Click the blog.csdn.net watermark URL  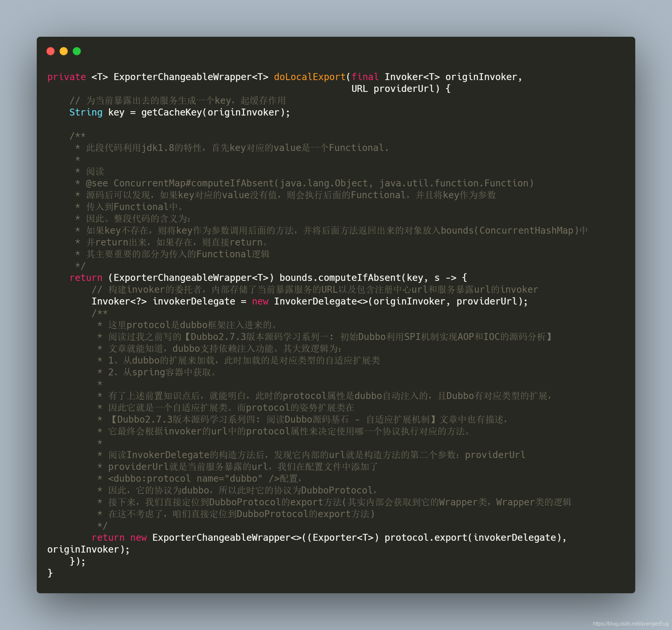(630, 624)
